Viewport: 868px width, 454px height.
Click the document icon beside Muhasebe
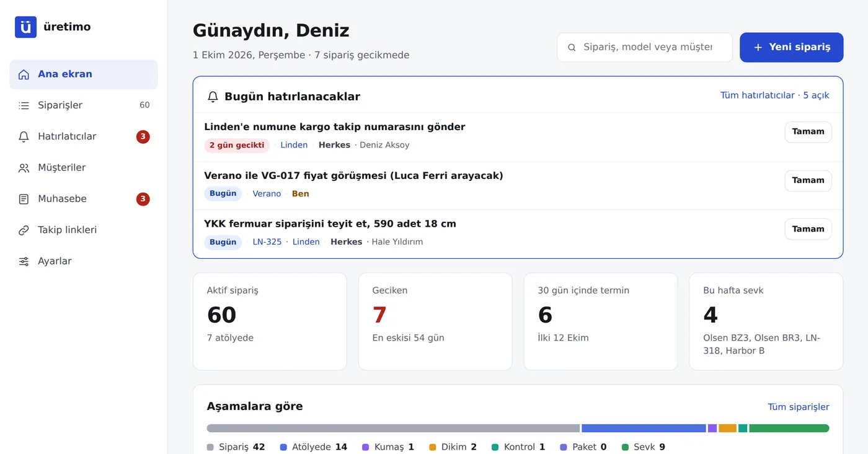(x=24, y=199)
